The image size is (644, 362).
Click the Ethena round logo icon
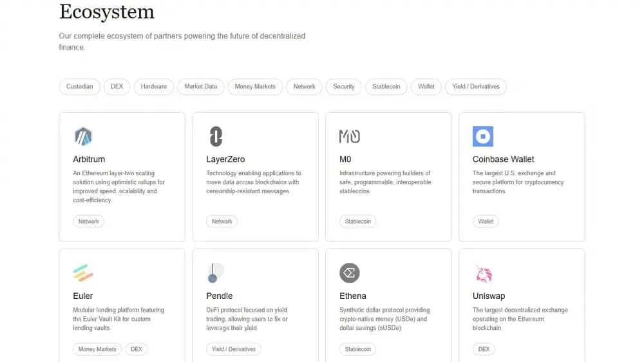tap(350, 273)
